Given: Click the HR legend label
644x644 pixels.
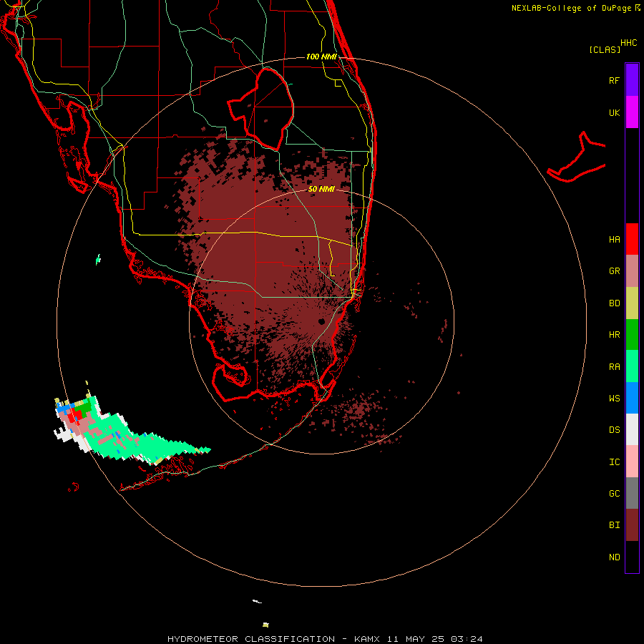Looking at the screenshot, I should [614, 335].
